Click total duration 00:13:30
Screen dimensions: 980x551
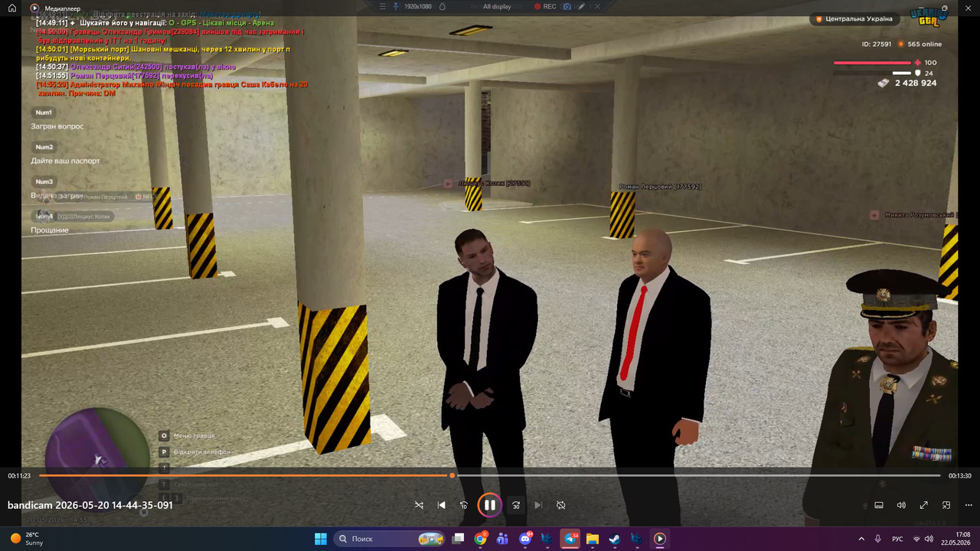[960, 475]
